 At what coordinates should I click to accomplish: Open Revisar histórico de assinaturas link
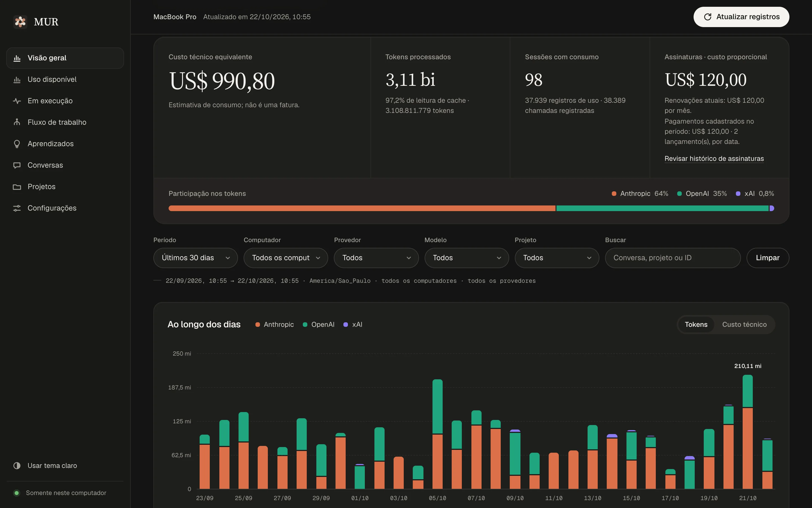(x=714, y=159)
